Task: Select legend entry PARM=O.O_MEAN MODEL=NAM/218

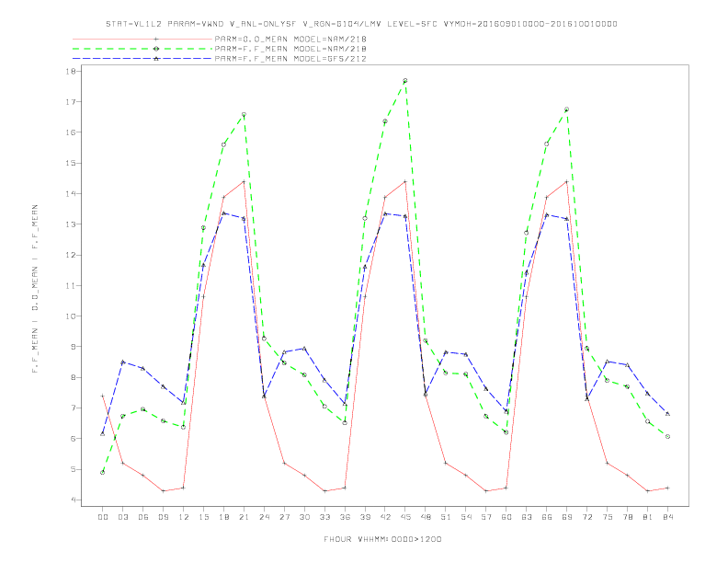Action: (290, 39)
